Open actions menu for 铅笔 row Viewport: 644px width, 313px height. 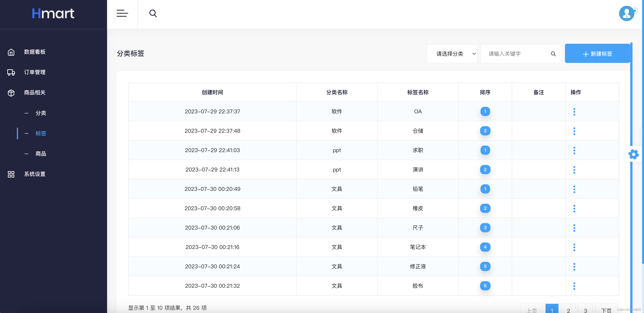point(574,189)
